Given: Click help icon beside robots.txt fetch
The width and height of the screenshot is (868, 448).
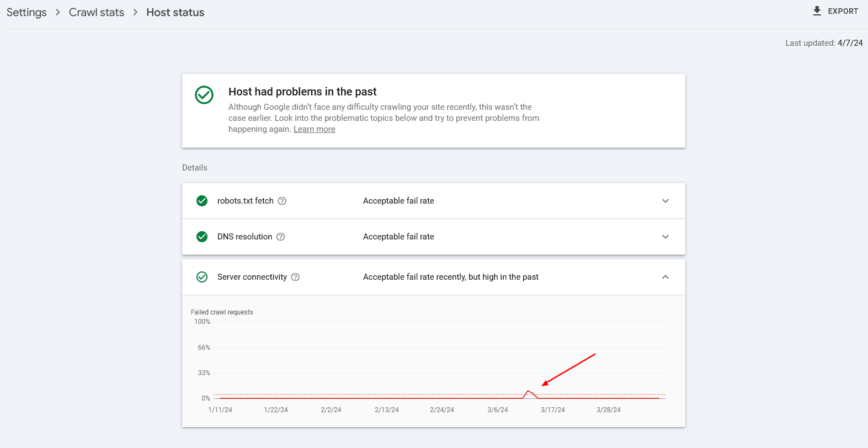Looking at the screenshot, I should click(282, 201).
